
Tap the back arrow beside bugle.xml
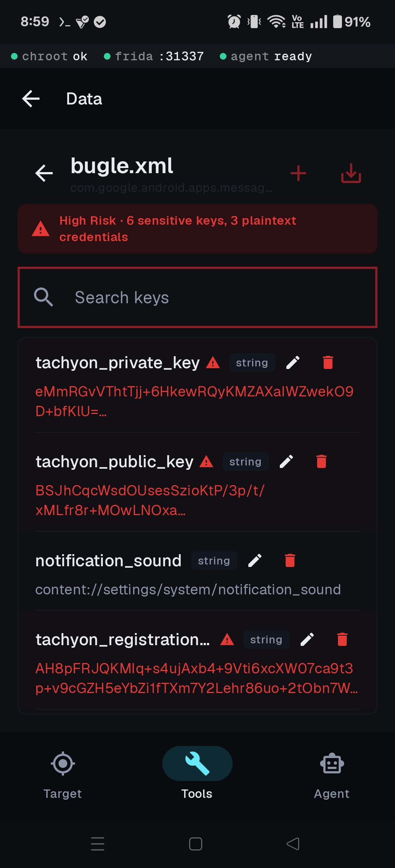click(44, 173)
